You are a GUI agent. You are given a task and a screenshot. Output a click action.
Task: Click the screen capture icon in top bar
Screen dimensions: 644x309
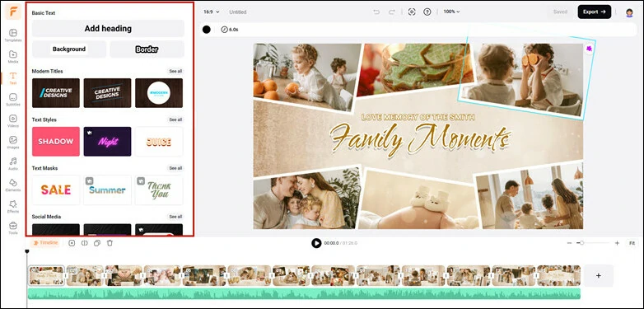412,12
